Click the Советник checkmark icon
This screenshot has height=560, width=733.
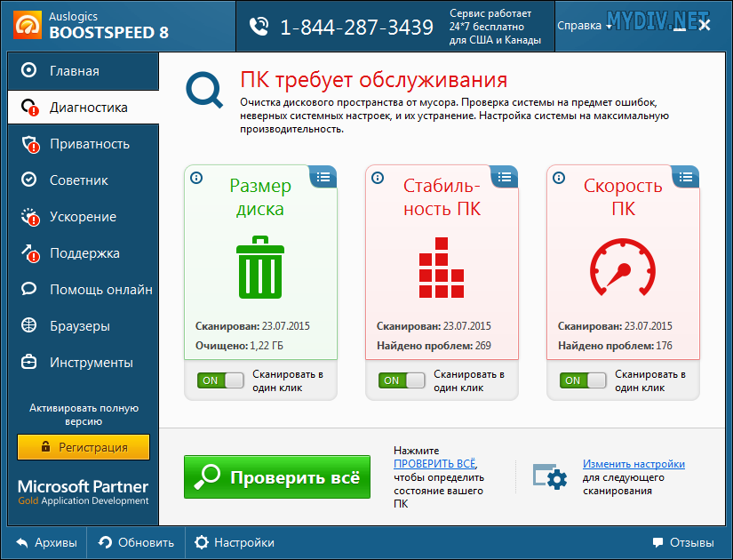coord(28,180)
